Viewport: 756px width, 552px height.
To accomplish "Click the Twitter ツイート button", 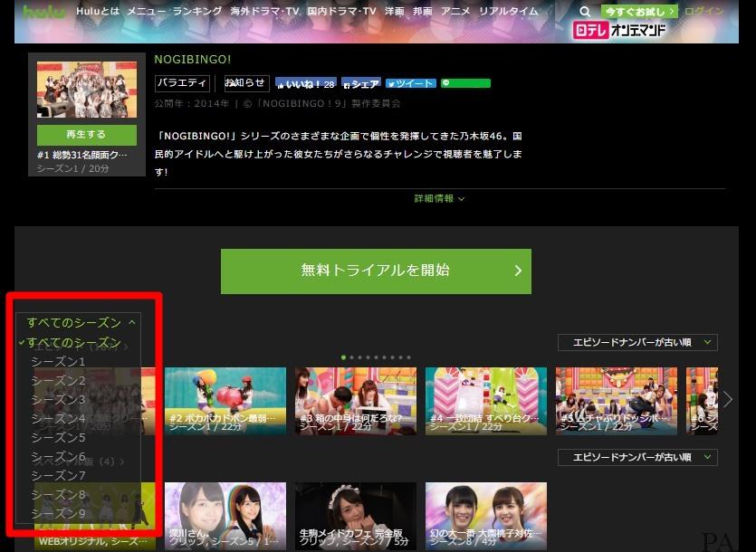I will coord(411,83).
